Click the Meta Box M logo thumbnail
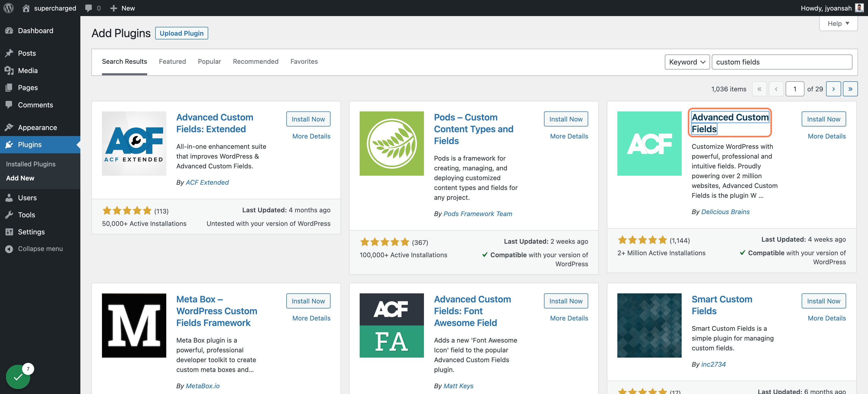This screenshot has width=868, height=394. point(134,325)
